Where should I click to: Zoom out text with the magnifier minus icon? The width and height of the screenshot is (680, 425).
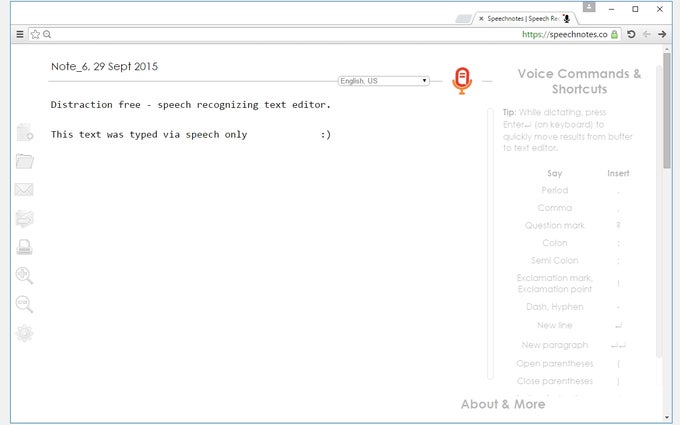(x=24, y=304)
